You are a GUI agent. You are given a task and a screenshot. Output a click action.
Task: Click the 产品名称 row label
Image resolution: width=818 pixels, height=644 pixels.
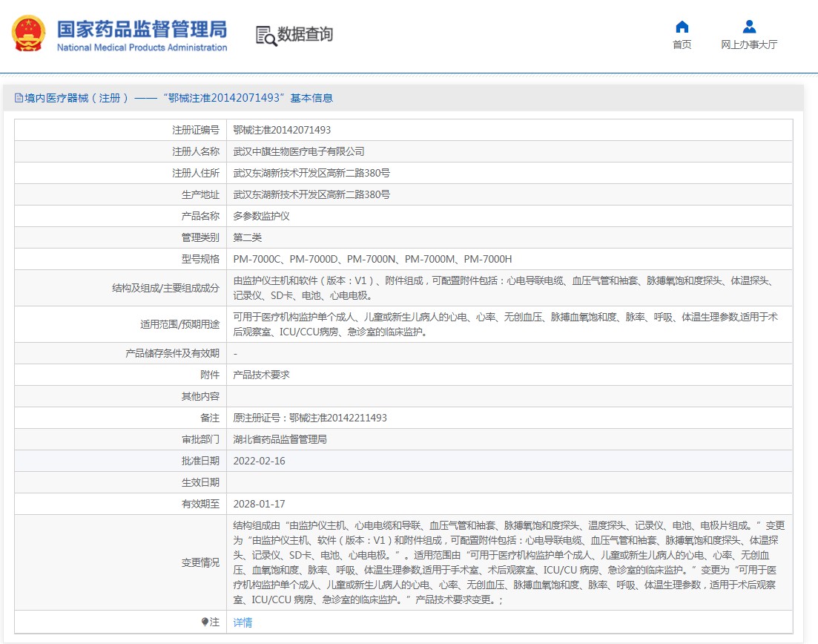(200, 216)
